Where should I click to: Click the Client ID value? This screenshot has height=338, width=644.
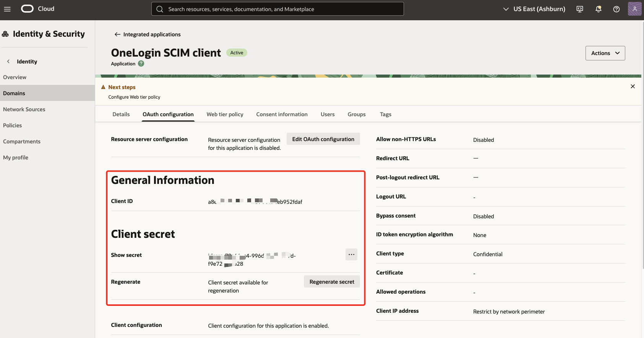pos(255,201)
